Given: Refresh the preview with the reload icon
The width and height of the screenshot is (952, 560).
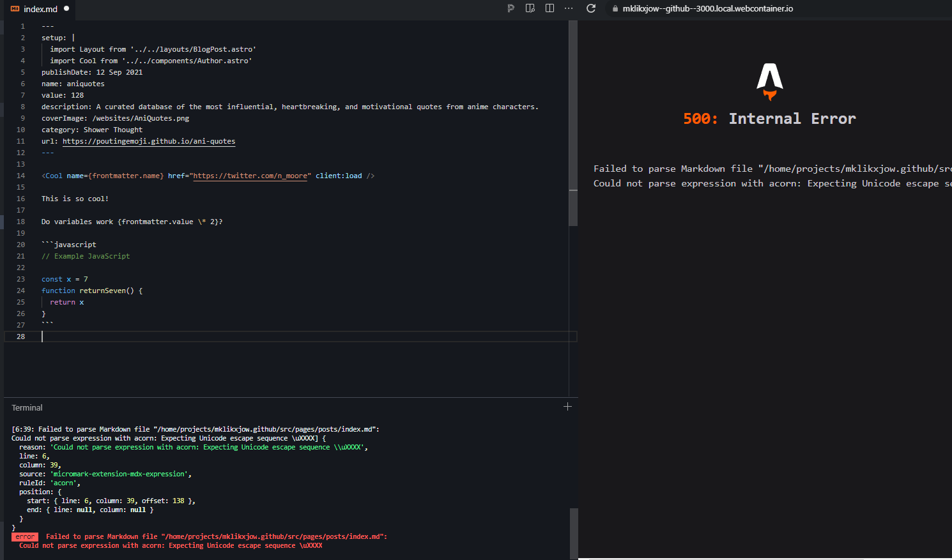Looking at the screenshot, I should point(591,8).
